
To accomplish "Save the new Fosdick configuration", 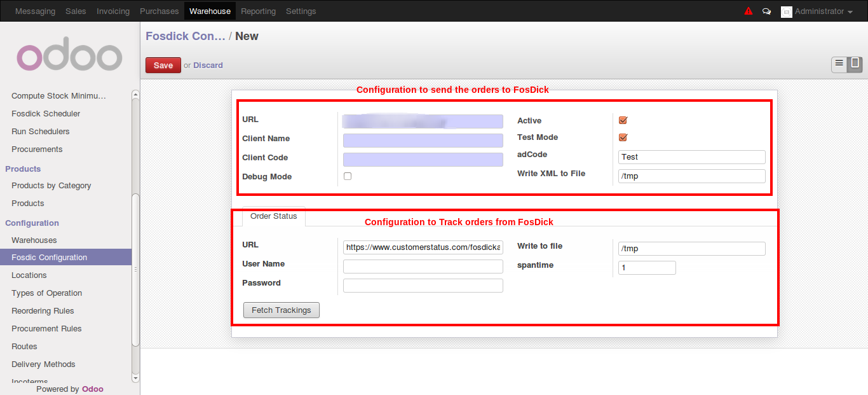I will [x=163, y=65].
